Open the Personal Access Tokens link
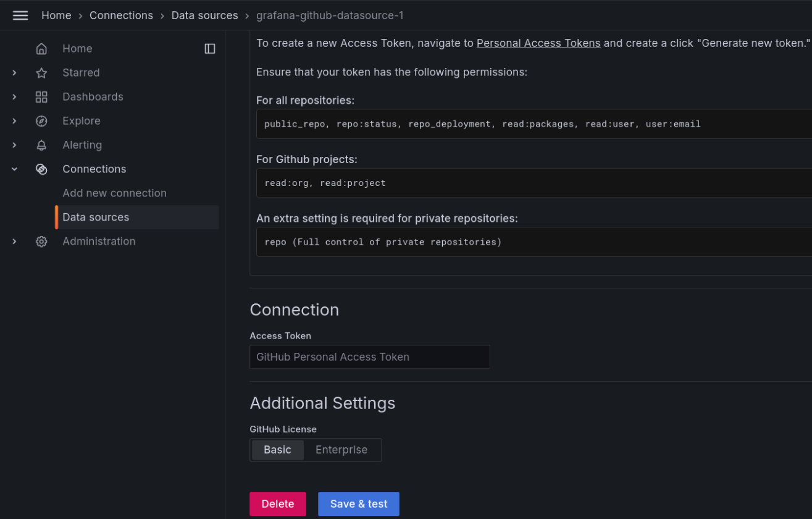The height and width of the screenshot is (519, 812). click(x=538, y=43)
